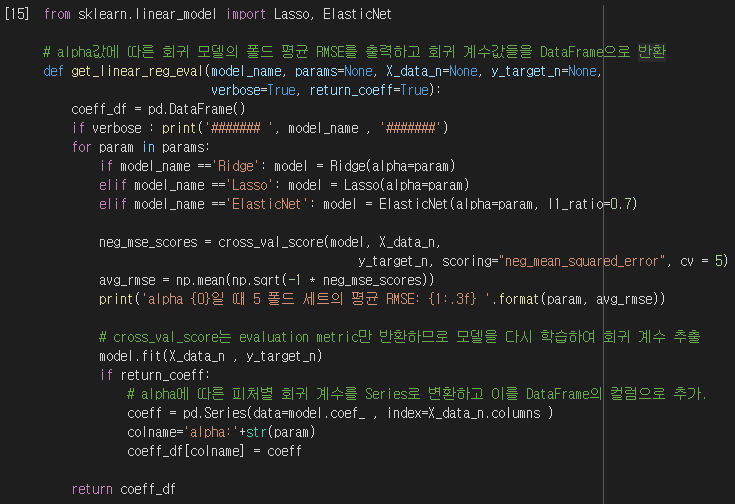Click the comment starting '# alpha값에 따른 회귀 모델의'
Screen dimensions: 735x504
click(354, 52)
